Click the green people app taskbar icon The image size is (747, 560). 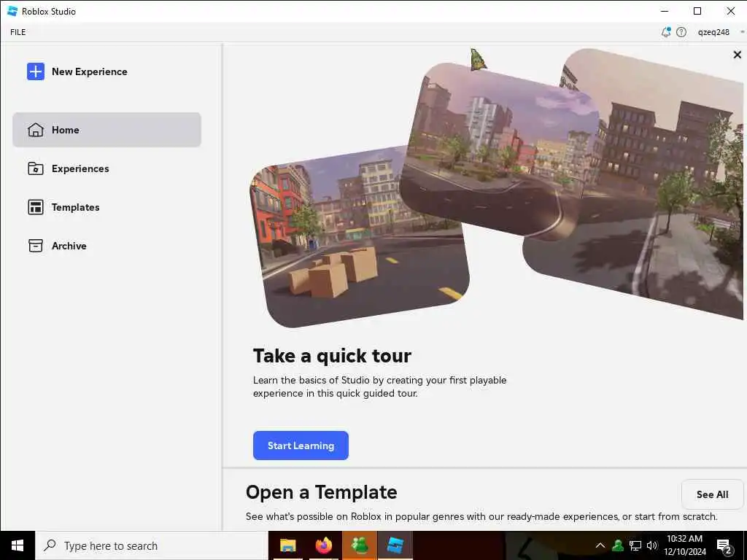point(360,545)
